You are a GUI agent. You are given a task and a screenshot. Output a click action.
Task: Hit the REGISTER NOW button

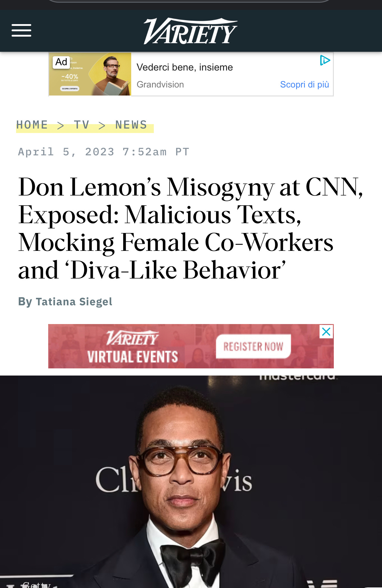tap(253, 346)
